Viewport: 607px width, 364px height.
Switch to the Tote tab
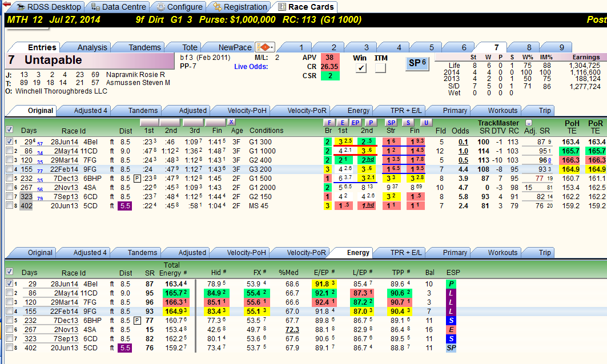pos(190,47)
